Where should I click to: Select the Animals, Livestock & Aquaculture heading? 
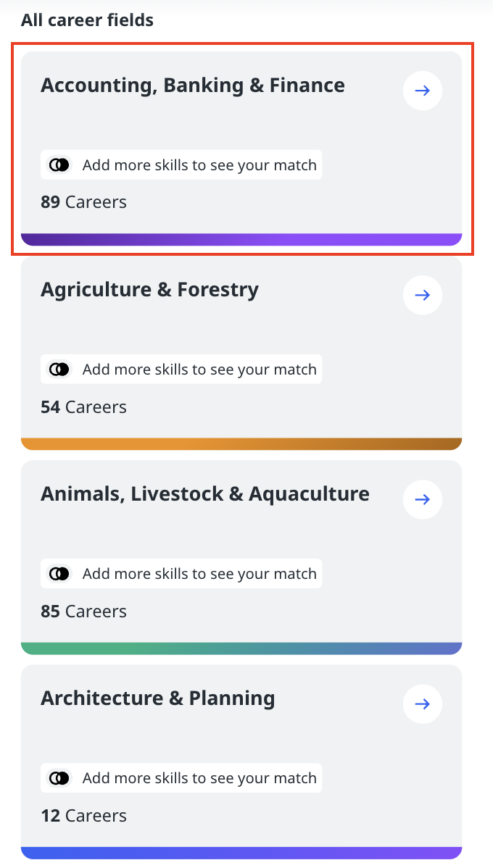point(205,494)
